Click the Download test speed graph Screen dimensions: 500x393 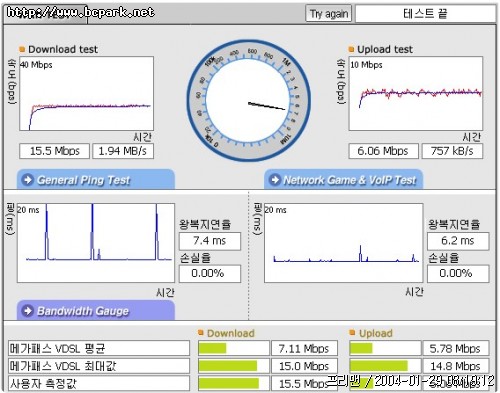[86, 94]
